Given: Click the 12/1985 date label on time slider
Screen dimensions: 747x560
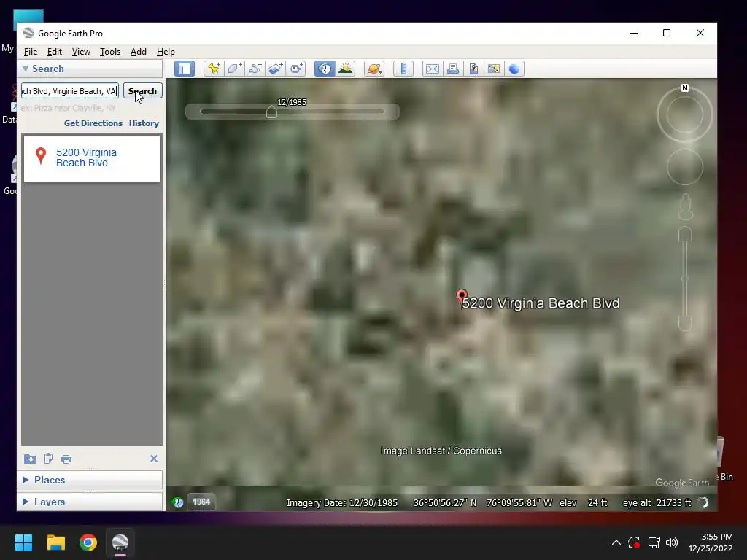Looking at the screenshot, I should [292, 102].
